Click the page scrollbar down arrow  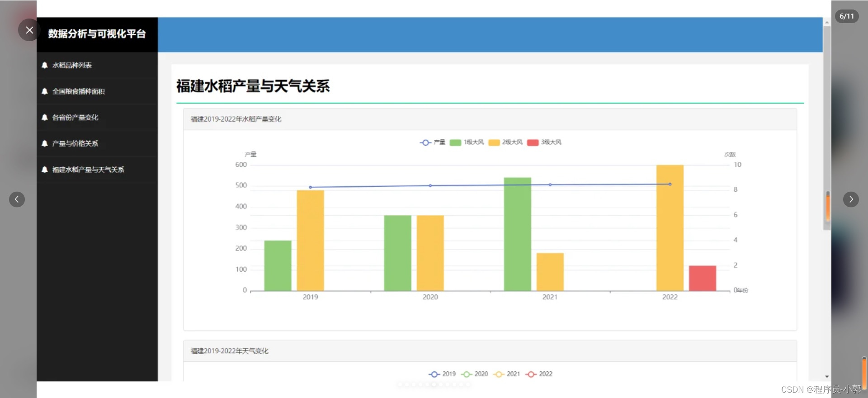(x=827, y=376)
